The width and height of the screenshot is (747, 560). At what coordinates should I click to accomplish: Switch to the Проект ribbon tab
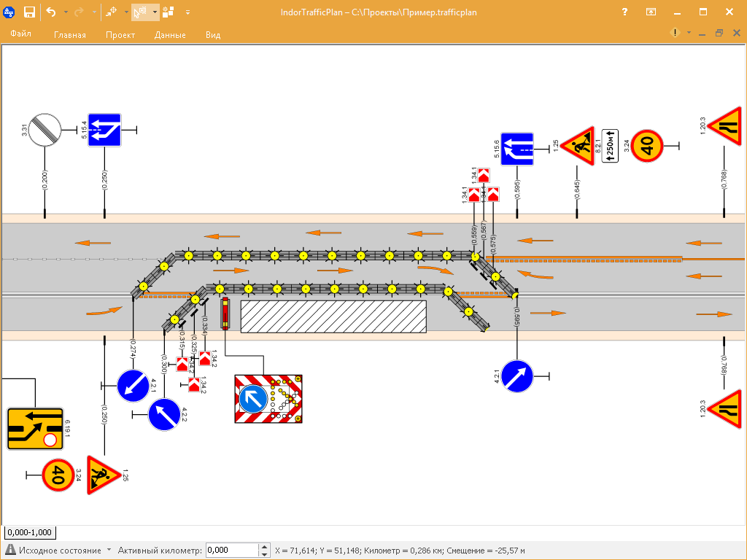[x=120, y=35]
